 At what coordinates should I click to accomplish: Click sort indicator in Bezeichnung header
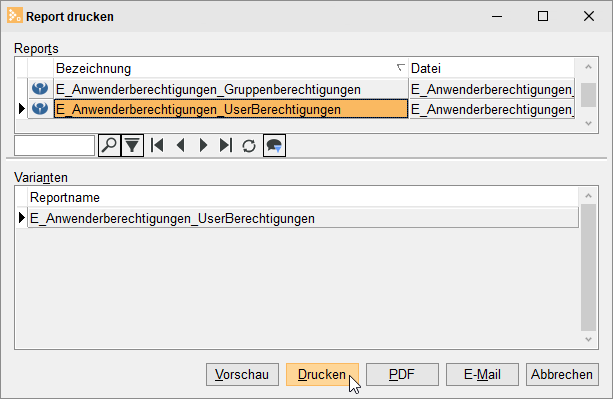point(400,68)
